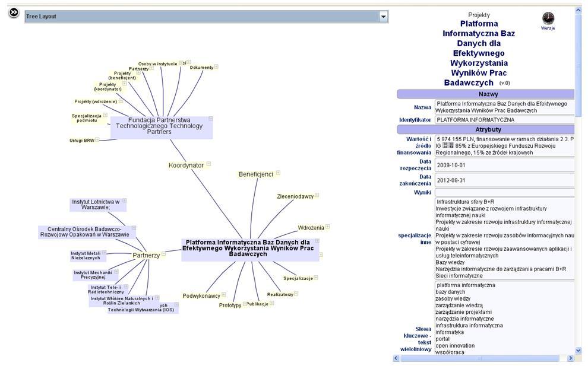Click the Wartość i źródło finansowania field

tap(504, 146)
